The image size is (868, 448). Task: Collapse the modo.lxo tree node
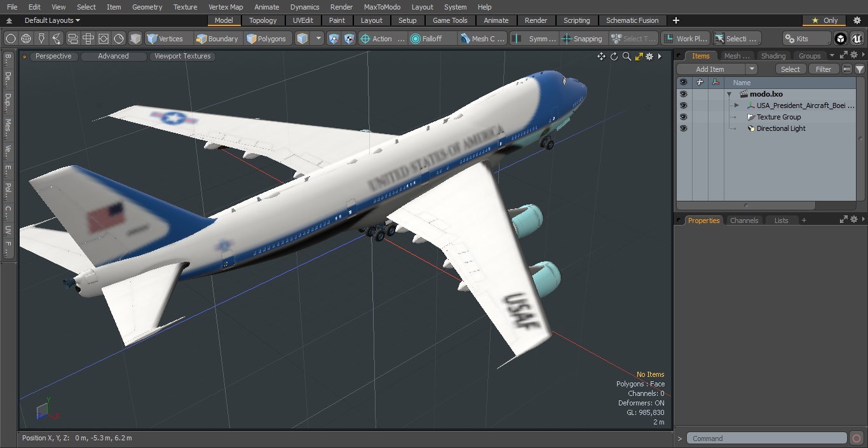729,94
